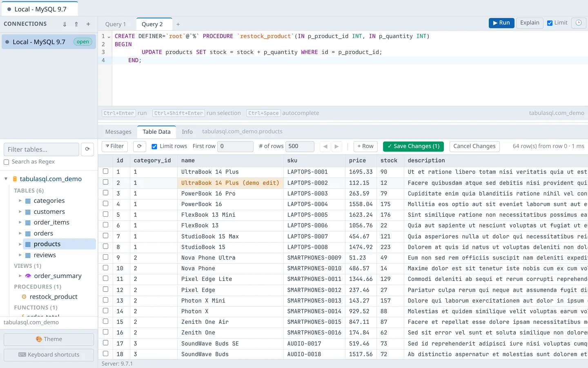Expand the order_summary view node
This screenshot has width=588, height=368.
tap(20, 276)
